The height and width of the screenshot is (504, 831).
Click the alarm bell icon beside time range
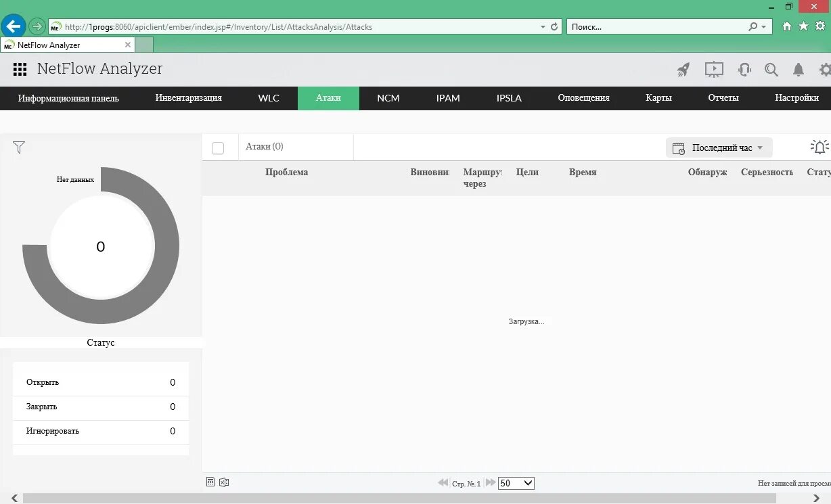coord(819,147)
